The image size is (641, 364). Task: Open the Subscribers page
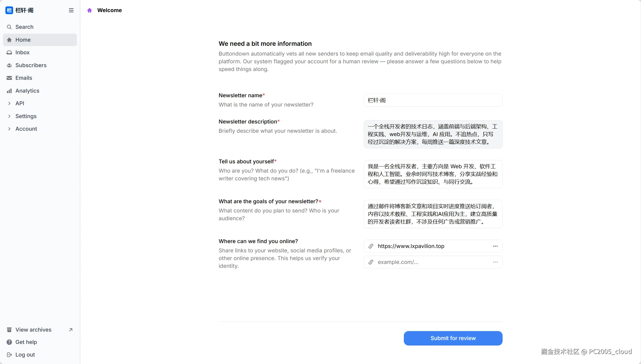pos(40,65)
